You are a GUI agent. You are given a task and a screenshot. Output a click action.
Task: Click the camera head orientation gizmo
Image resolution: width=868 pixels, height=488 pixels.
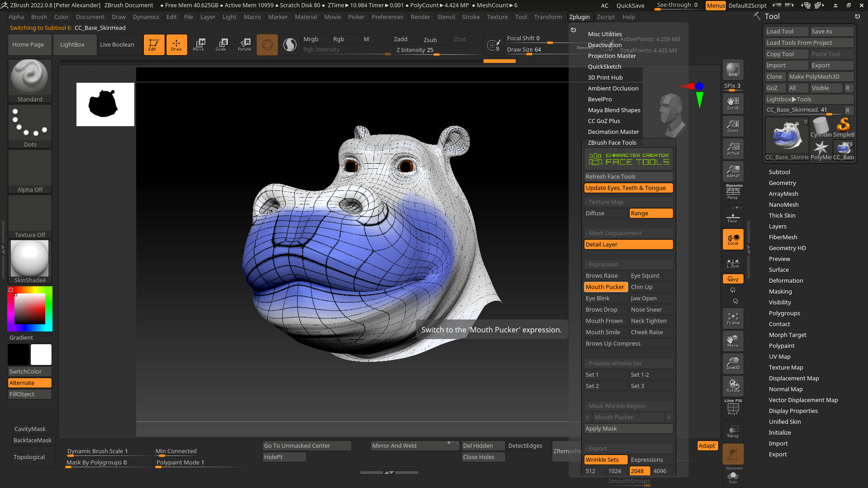(671, 115)
